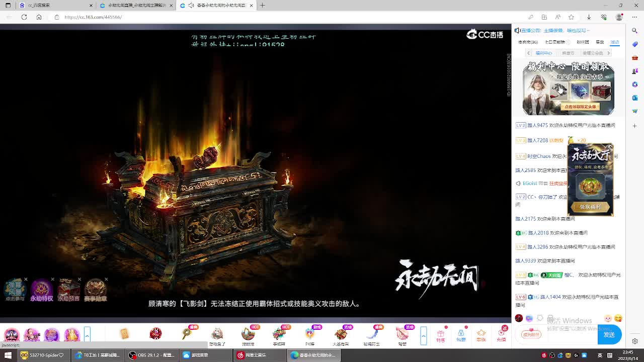Select the 荣耀公会战 sub-tab

coord(593,53)
